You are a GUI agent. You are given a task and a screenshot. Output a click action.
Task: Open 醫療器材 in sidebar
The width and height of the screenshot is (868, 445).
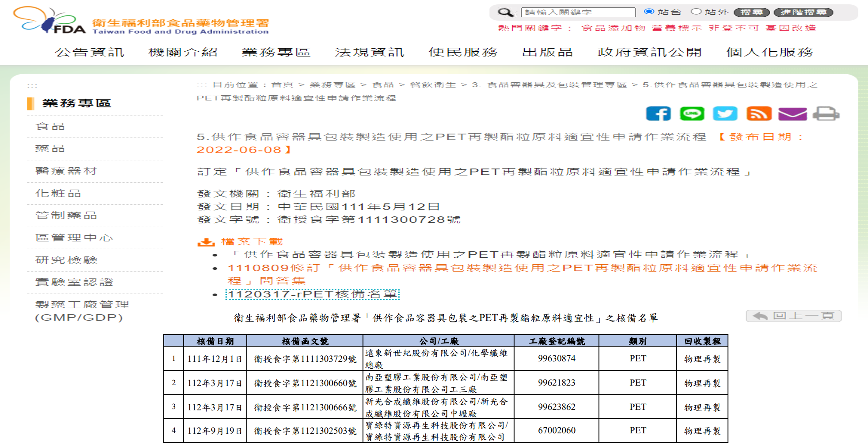click(66, 171)
